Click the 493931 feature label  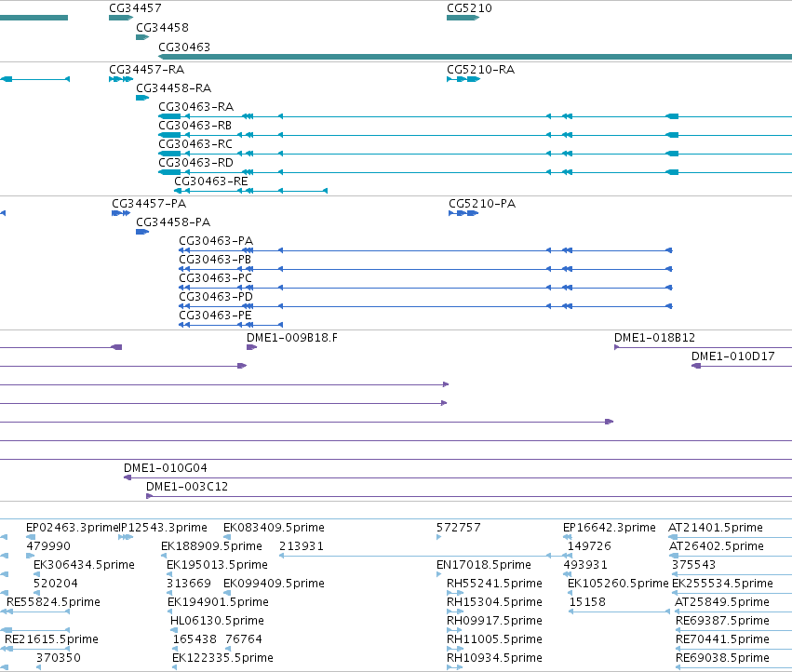(x=585, y=565)
